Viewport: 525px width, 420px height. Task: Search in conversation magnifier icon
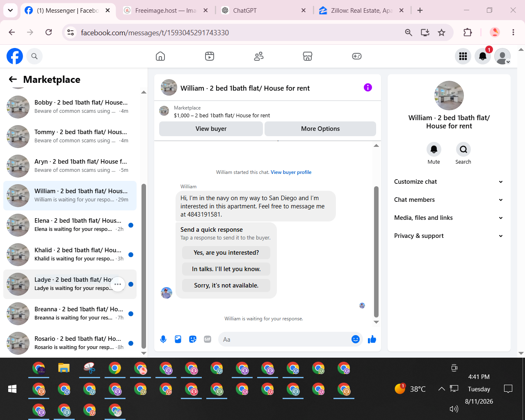463,149
